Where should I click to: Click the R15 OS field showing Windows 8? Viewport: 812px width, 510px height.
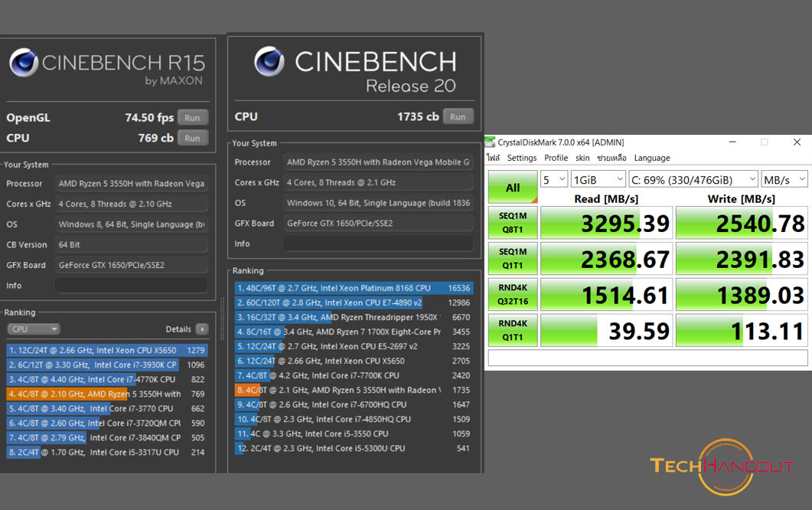click(x=132, y=224)
